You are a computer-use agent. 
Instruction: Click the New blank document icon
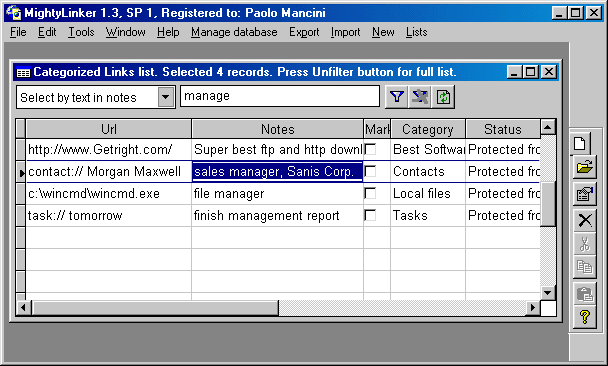coord(580,143)
